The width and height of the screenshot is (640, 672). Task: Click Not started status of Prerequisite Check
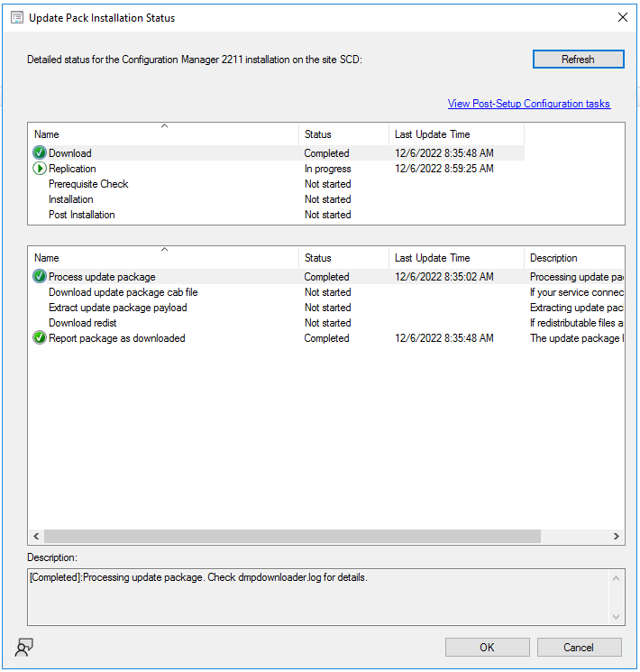click(328, 184)
